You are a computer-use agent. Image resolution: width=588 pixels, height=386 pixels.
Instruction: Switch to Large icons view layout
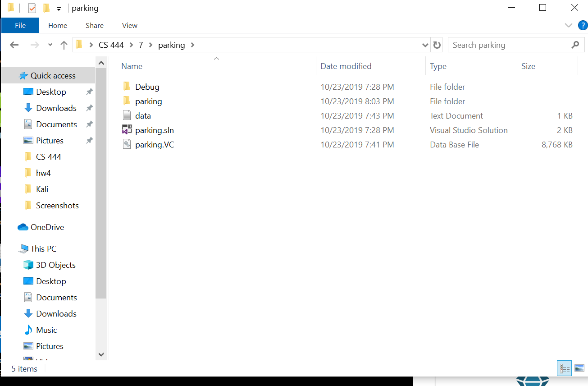(579, 368)
